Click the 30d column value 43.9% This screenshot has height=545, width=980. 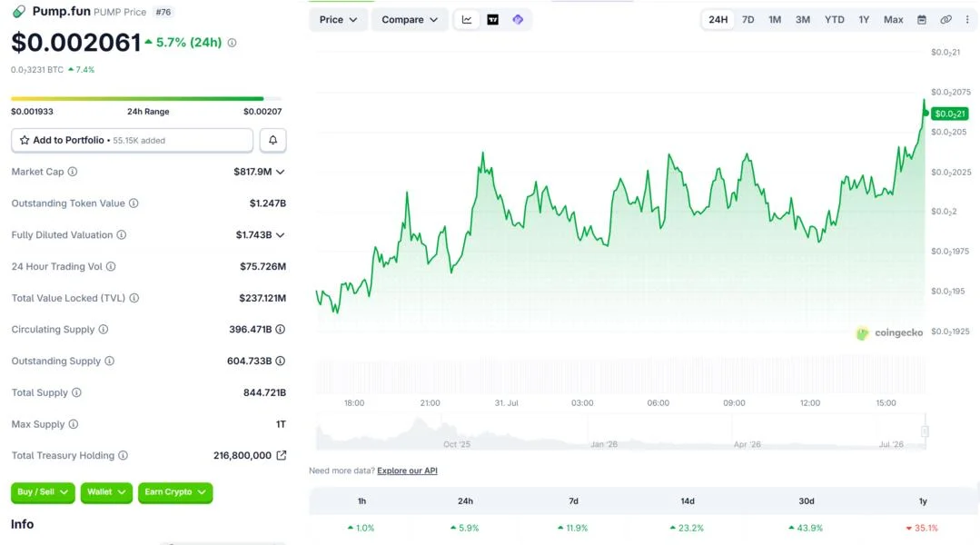click(x=806, y=528)
